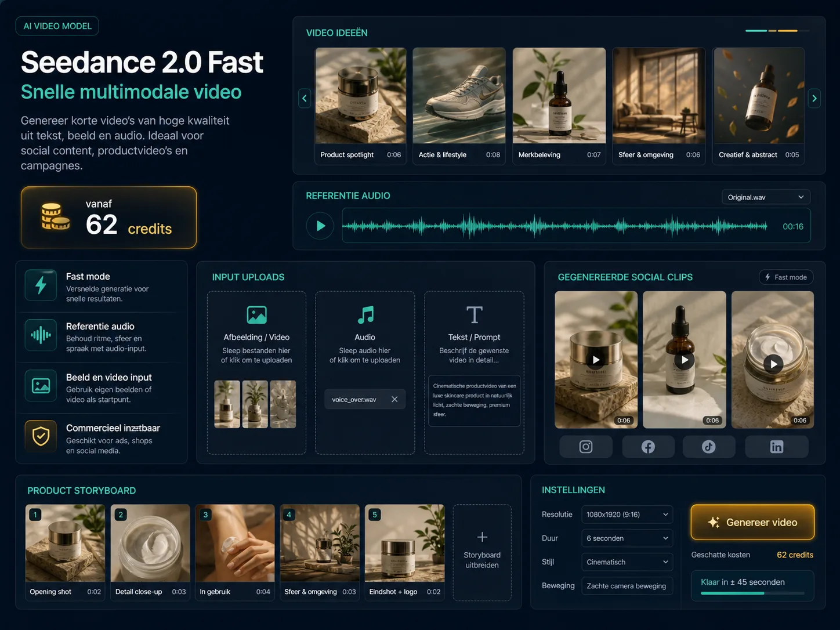Share to Instagram
This screenshot has width=840, height=630.
tap(586, 447)
